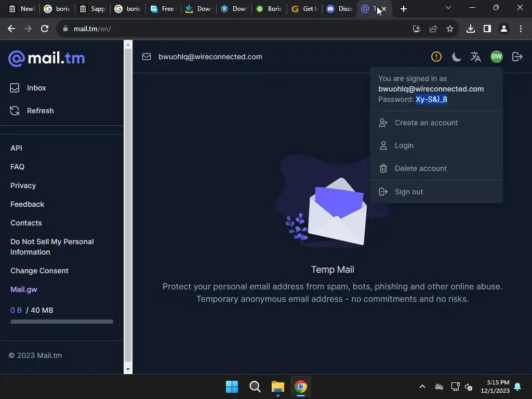Image resolution: width=532 pixels, height=399 pixels.
Task: Open the Chrome profile icon
Action: 504,29
